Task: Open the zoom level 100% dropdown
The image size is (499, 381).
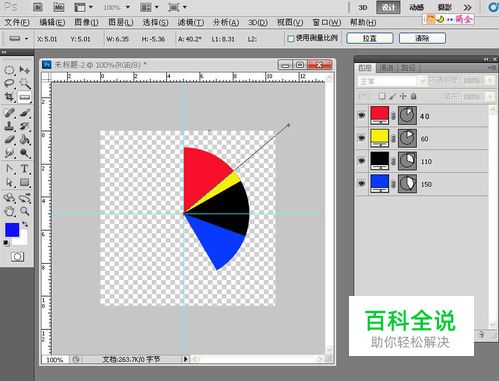Action: coord(128,7)
